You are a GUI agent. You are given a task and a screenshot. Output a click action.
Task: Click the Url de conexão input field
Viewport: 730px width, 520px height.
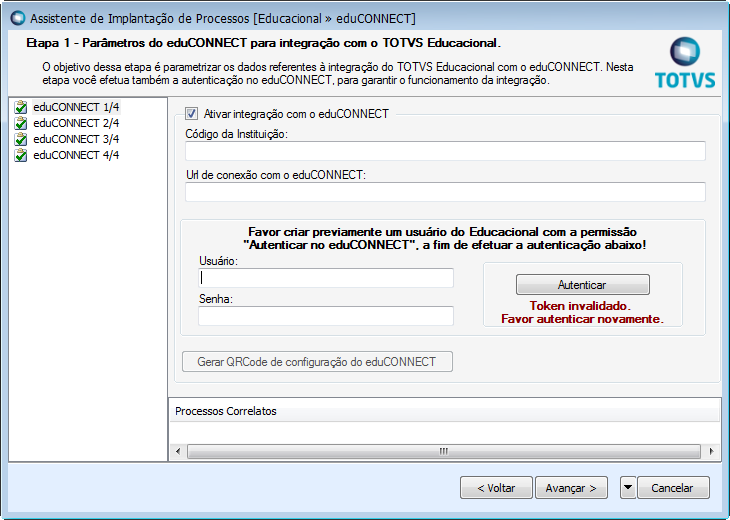(x=445, y=192)
